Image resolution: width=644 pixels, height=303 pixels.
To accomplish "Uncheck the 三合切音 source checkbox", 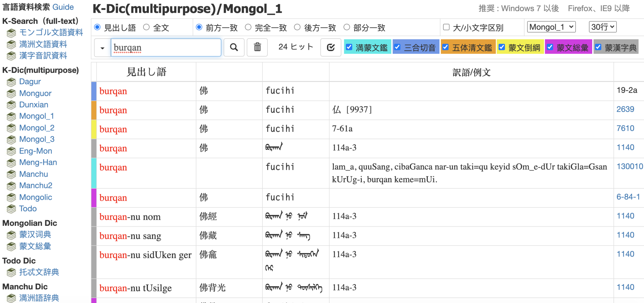I will (x=397, y=47).
